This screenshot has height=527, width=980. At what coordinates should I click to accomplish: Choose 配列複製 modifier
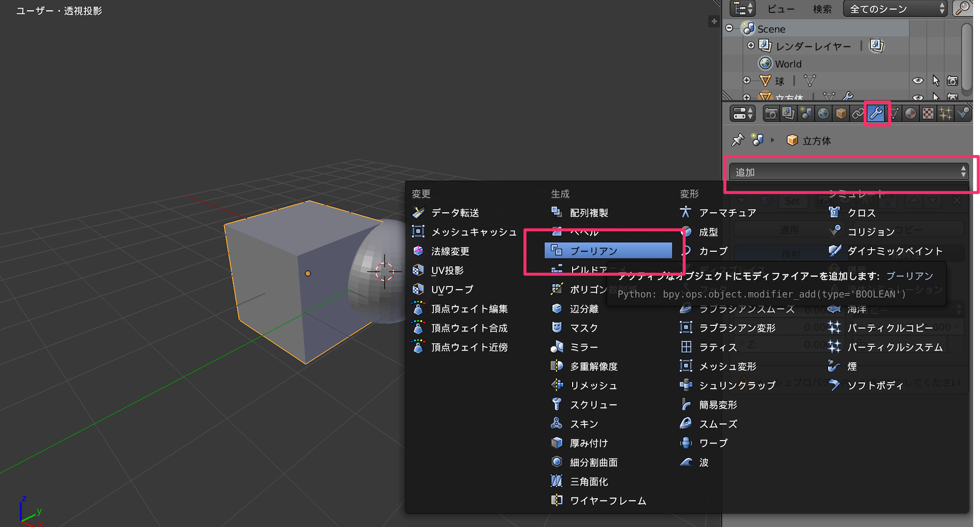click(608, 212)
